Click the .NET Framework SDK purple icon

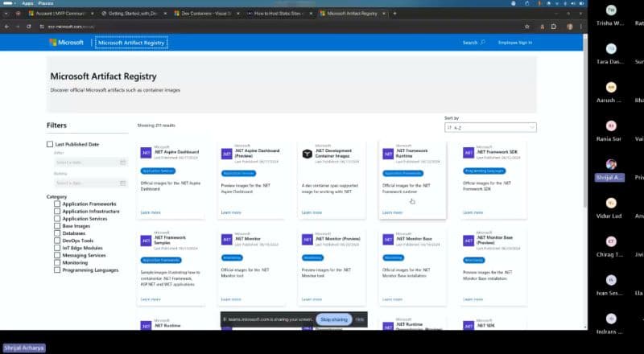click(467, 152)
